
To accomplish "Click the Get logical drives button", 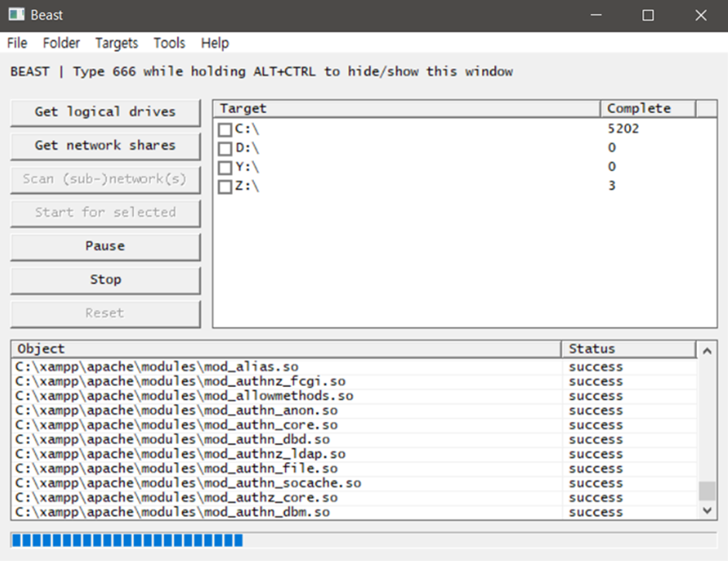I will tap(105, 111).
